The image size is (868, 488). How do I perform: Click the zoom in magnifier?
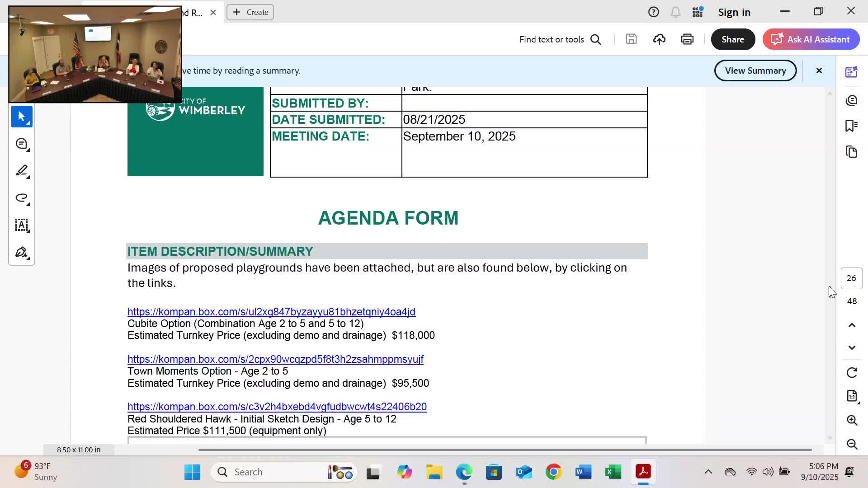point(852,420)
